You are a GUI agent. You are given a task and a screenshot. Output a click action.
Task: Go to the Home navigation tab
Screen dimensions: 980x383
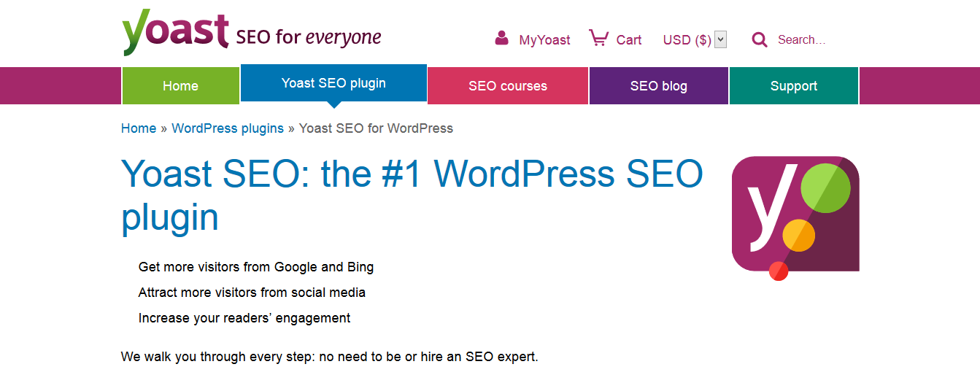click(x=180, y=85)
